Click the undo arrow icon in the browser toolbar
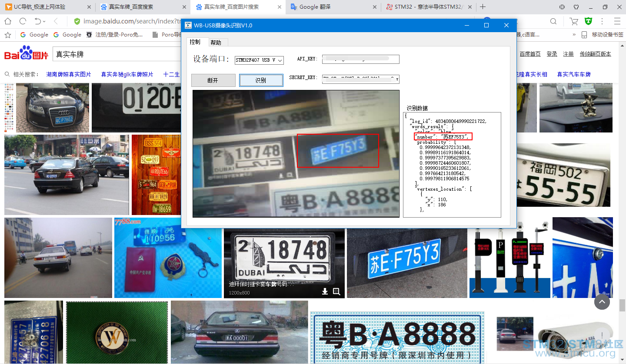626x364 pixels. pyautogui.click(x=38, y=21)
